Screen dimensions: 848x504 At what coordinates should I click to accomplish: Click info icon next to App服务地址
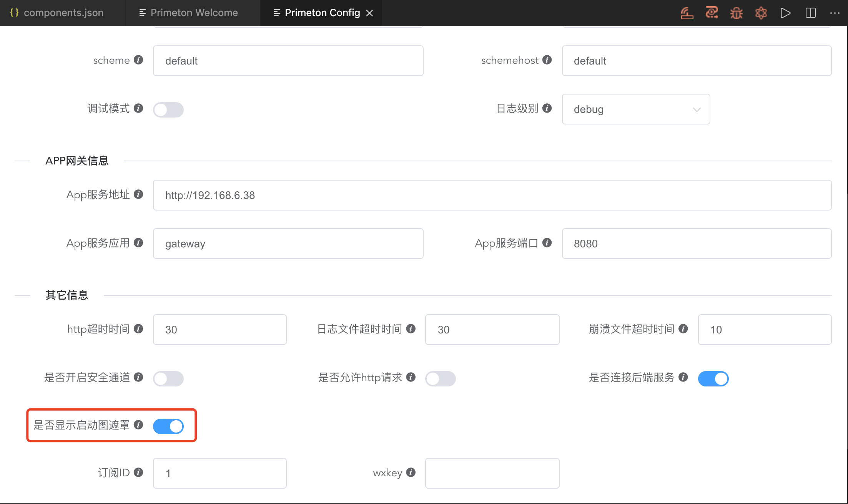pyautogui.click(x=138, y=194)
